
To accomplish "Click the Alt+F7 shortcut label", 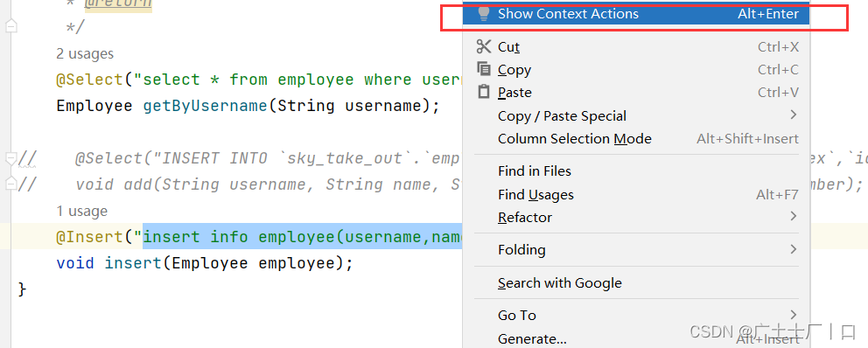I will [777, 195].
